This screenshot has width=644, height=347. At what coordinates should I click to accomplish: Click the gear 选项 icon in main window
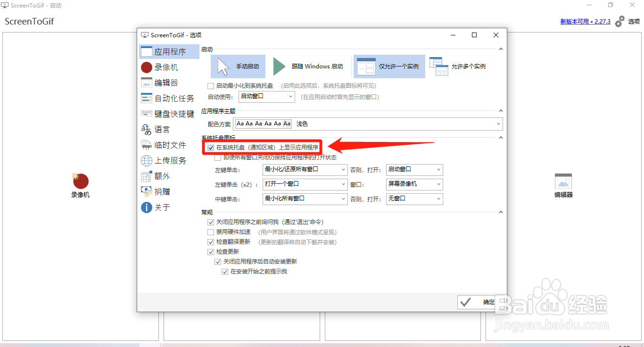click(x=619, y=21)
